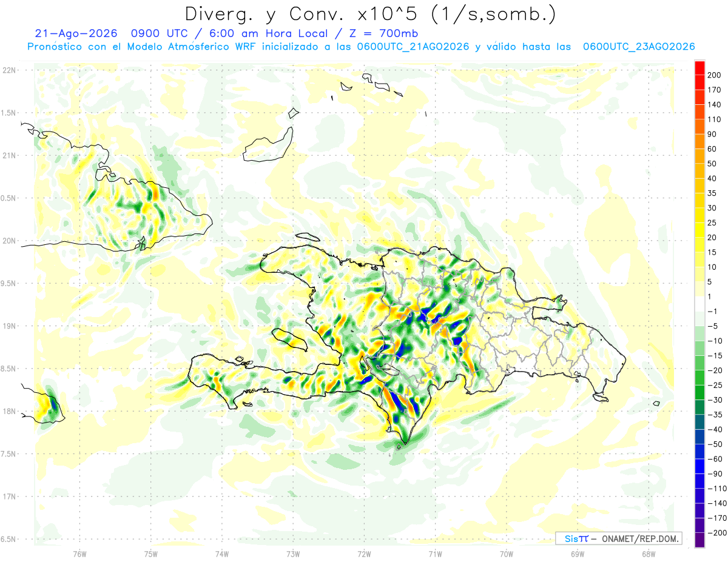Click the "1.5N" axis label

[9, 113]
